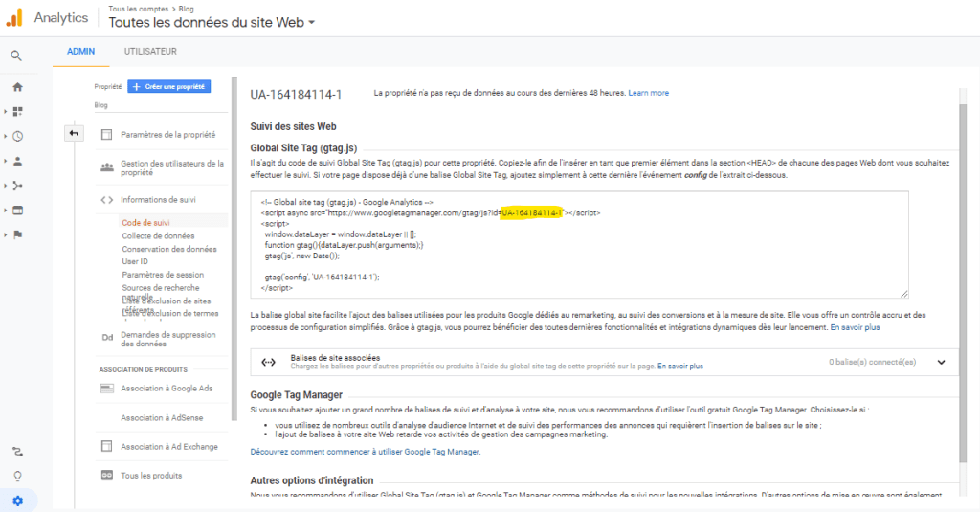Click the Gestion des utilisateurs people icon

pos(107,167)
